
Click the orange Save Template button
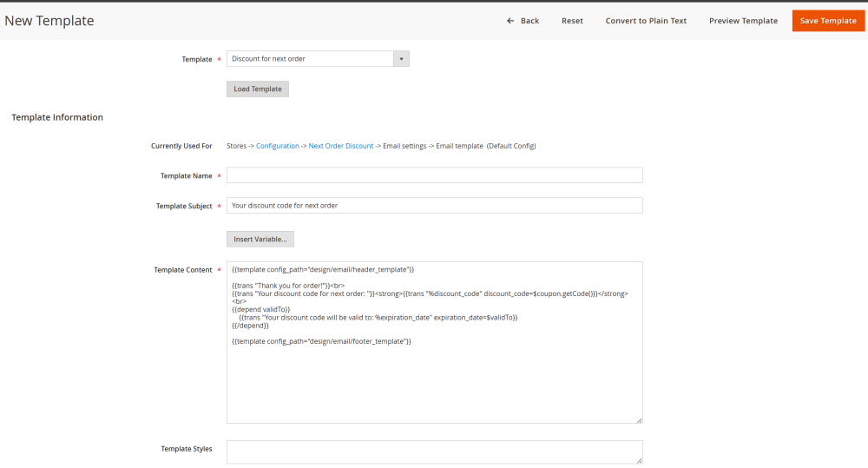(827, 21)
